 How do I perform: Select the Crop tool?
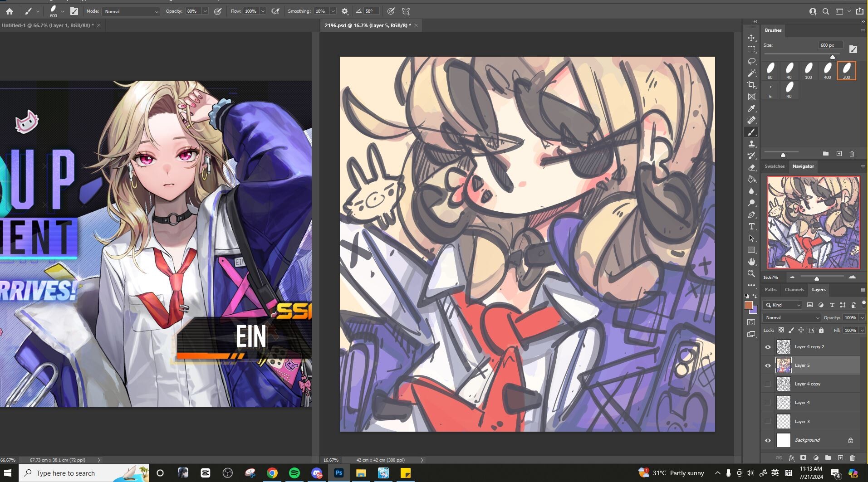pos(751,85)
